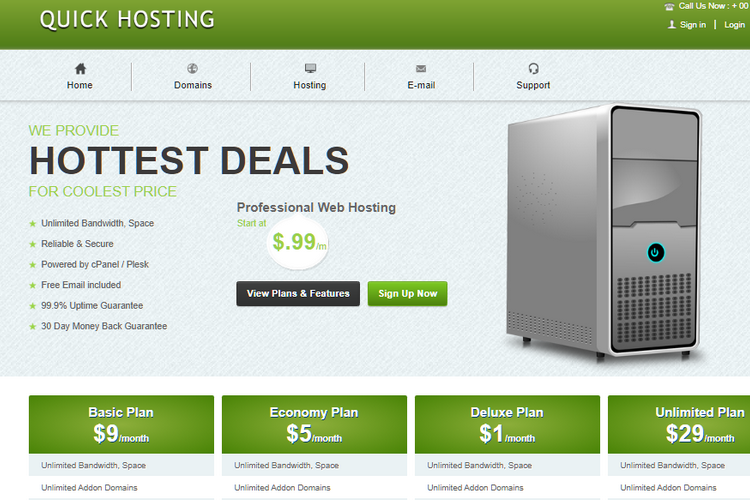
Task: Click the Home house icon
Action: tap(80, 69)
